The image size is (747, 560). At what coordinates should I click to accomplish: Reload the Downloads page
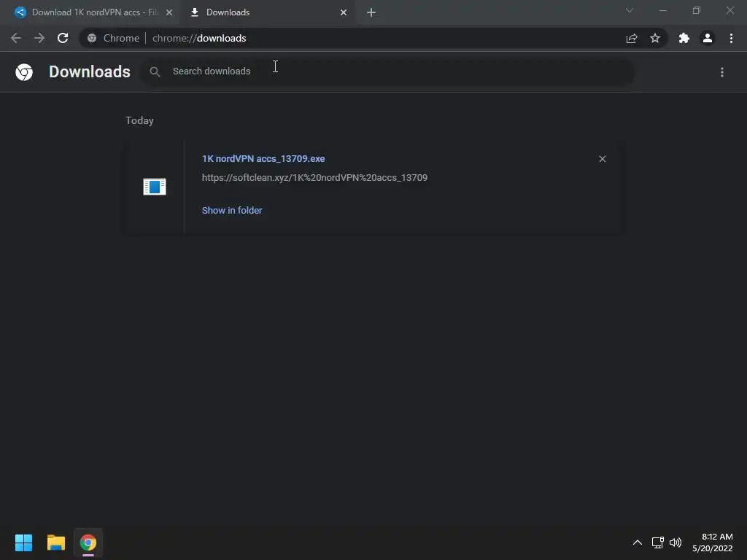tap(63, 38)
